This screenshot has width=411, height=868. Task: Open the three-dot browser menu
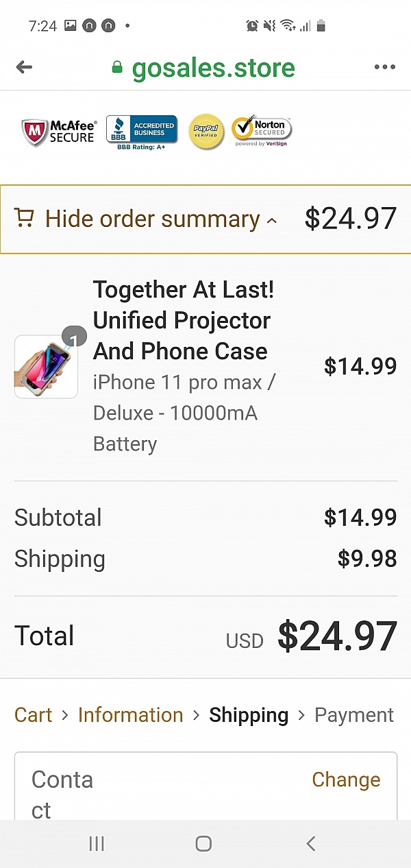(x=385, y=67)
